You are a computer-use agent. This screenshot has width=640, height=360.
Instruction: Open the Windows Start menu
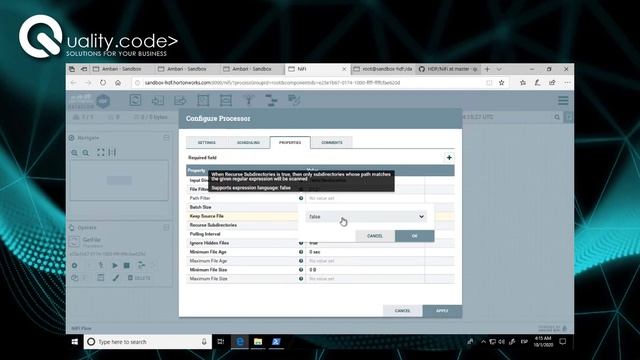[75, 342]
